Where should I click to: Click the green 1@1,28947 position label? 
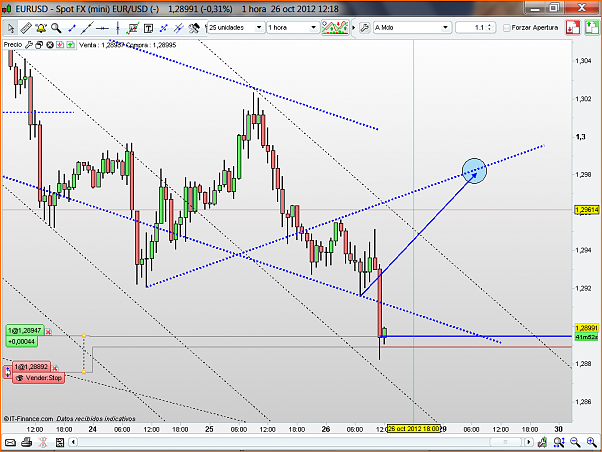coord(25,331)
